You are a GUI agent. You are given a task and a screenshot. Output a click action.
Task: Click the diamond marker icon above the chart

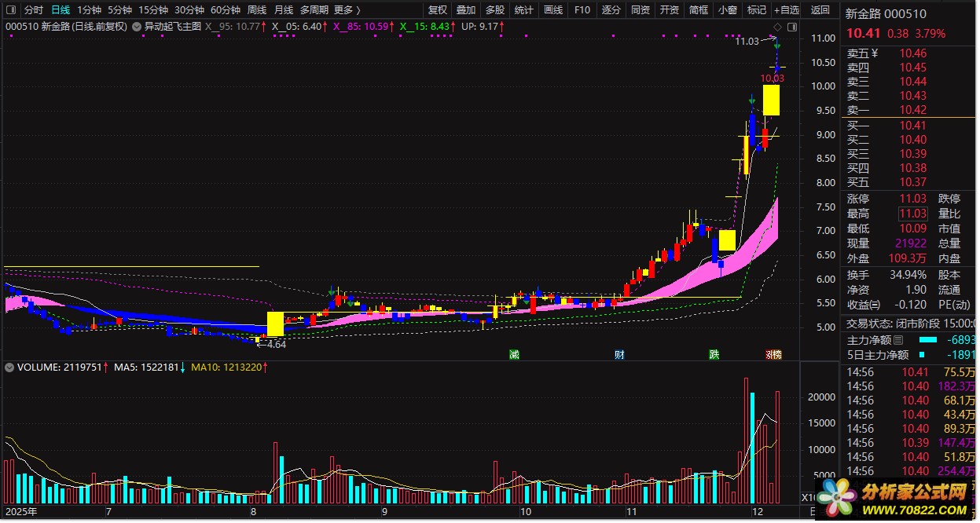[x=777, y=27]
